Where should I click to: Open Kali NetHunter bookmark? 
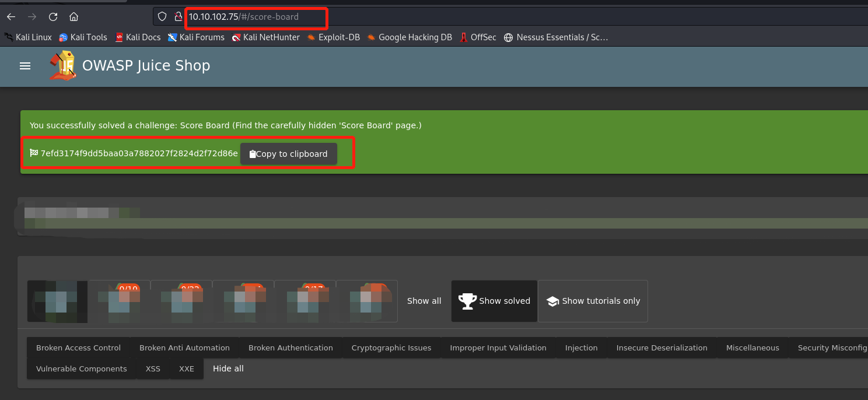click(265, 37)
